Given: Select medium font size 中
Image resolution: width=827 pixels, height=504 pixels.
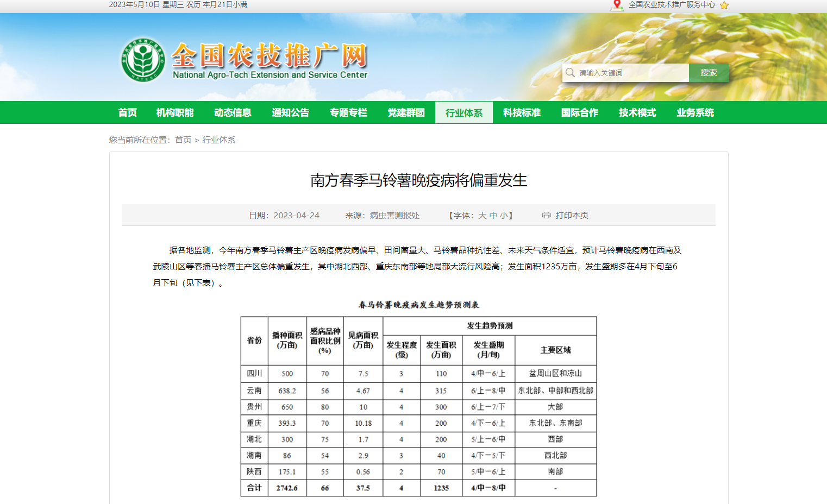Looking at the screenshot, I should [x=494, y=215].
